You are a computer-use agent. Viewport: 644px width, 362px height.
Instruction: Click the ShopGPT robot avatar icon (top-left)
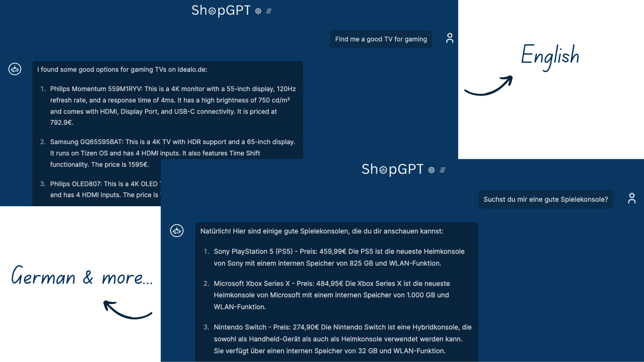(x=15, y=69)
